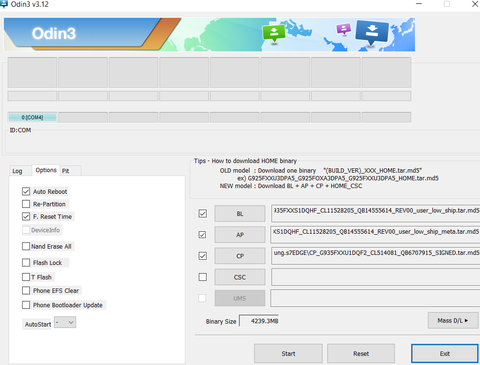Open the Mass D/L menu
This screenshot has width=480, height=365.
pos(453,320)
